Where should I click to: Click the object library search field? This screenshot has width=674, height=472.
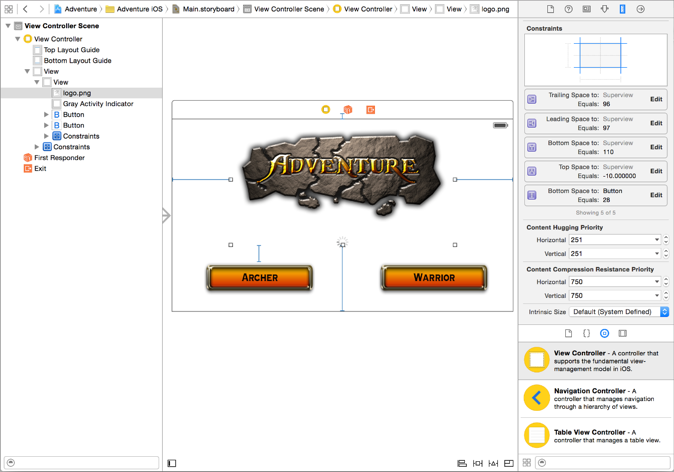click(x=603, y=463)
